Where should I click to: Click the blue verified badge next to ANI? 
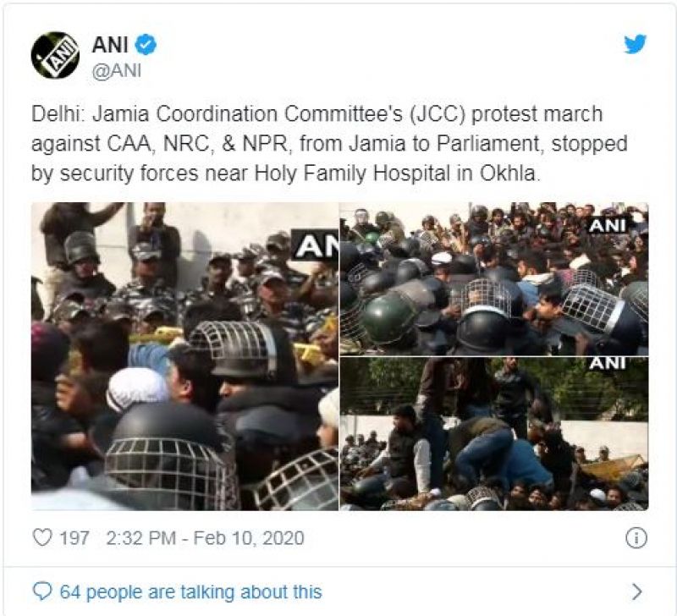(146, 45)
